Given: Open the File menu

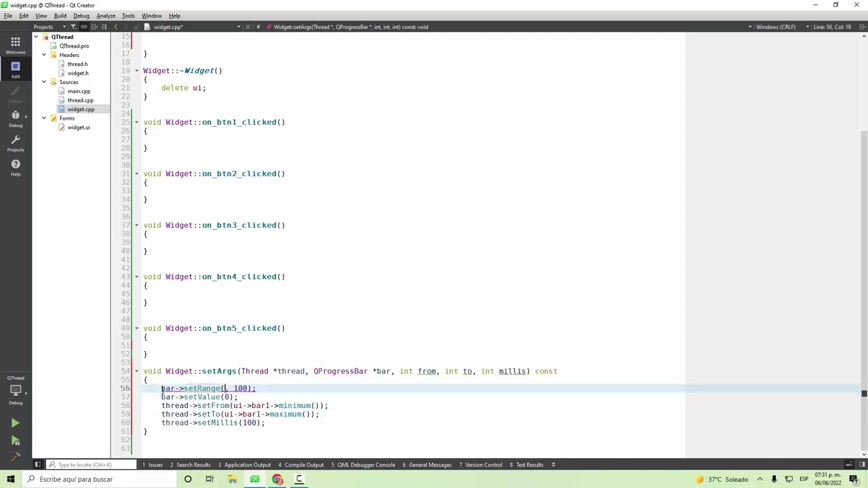Looking at the screenshot, I should click(8, 16).
